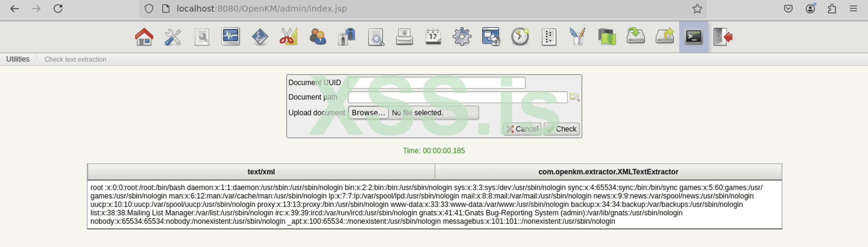Click the Pocket save icon
The image size is (868, 247).
[788, 9]
